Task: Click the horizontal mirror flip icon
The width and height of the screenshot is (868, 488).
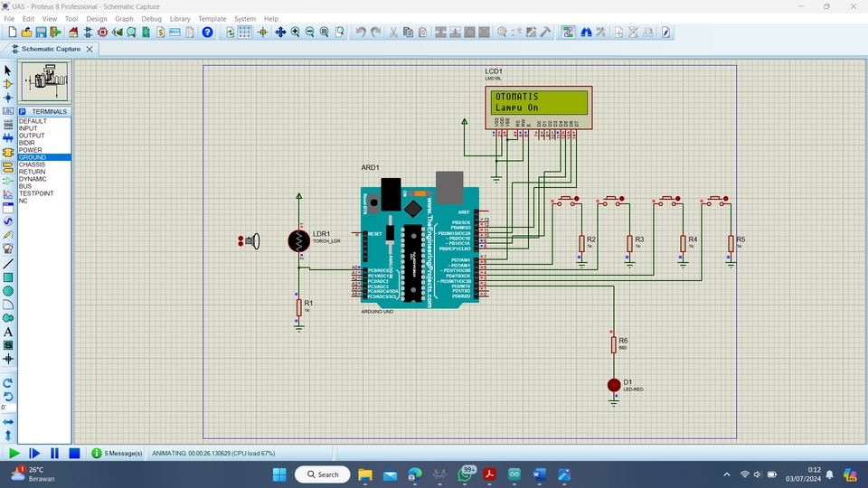Action: 8,422
